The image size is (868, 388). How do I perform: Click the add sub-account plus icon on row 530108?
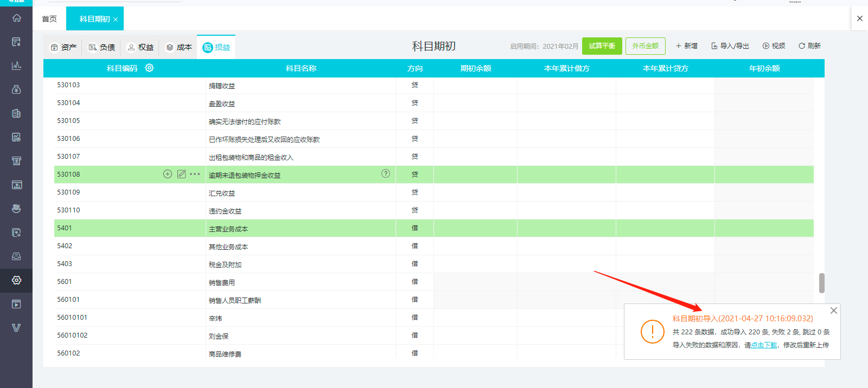[168, 174]
